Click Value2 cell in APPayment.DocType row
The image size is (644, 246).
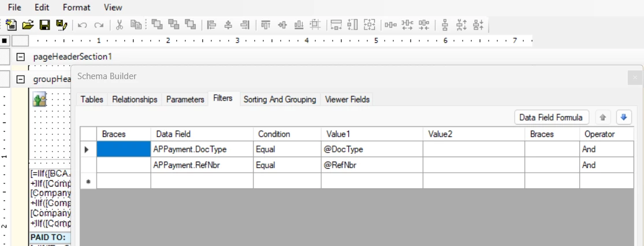click(474, 150)
